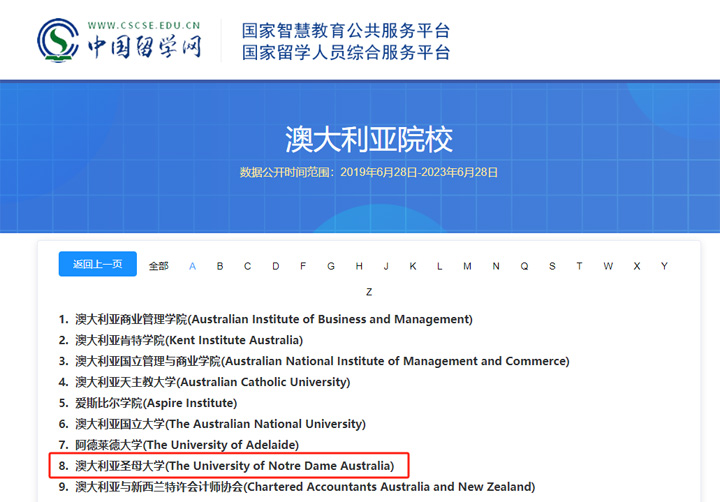Select letter Z filter

[x=369, y=292]
